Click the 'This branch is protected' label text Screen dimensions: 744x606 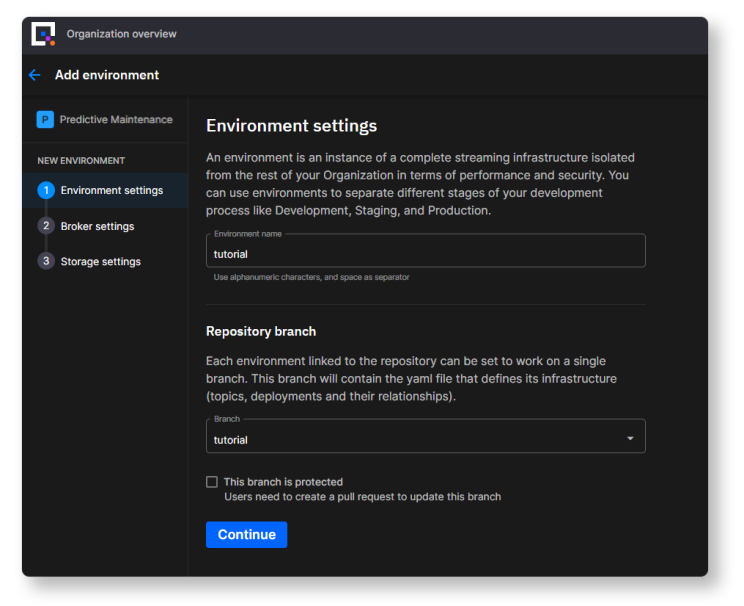pos(283,482)
